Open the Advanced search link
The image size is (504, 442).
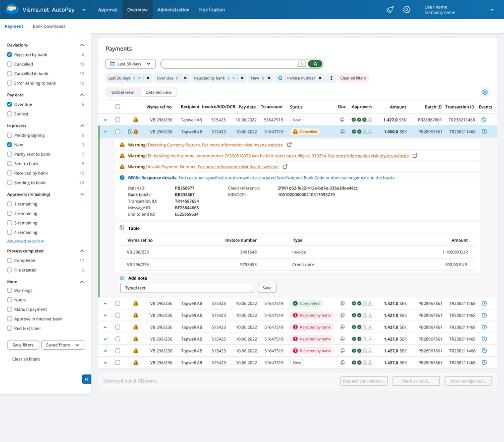click(25, 241)
